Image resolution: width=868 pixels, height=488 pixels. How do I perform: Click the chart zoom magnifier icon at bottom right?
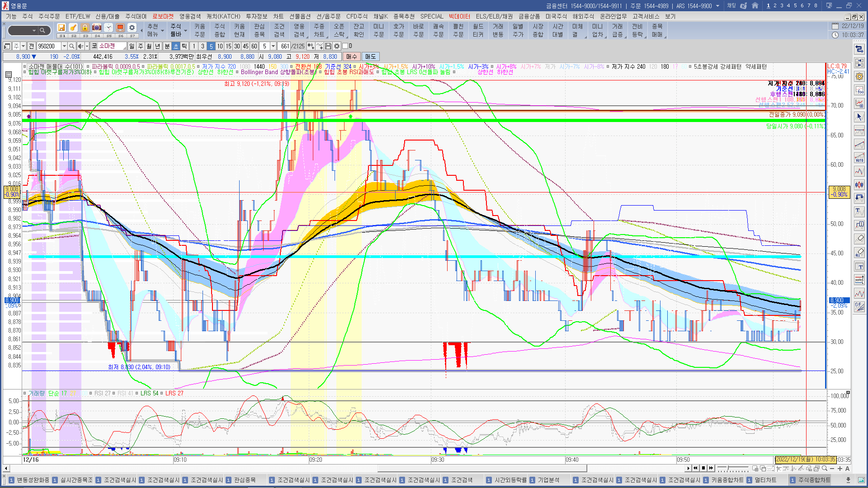(824, 468)
